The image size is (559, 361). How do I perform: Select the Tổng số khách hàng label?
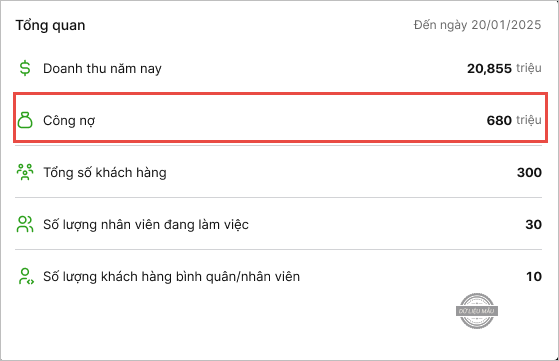pyautogui.click(x=105, y=172)
